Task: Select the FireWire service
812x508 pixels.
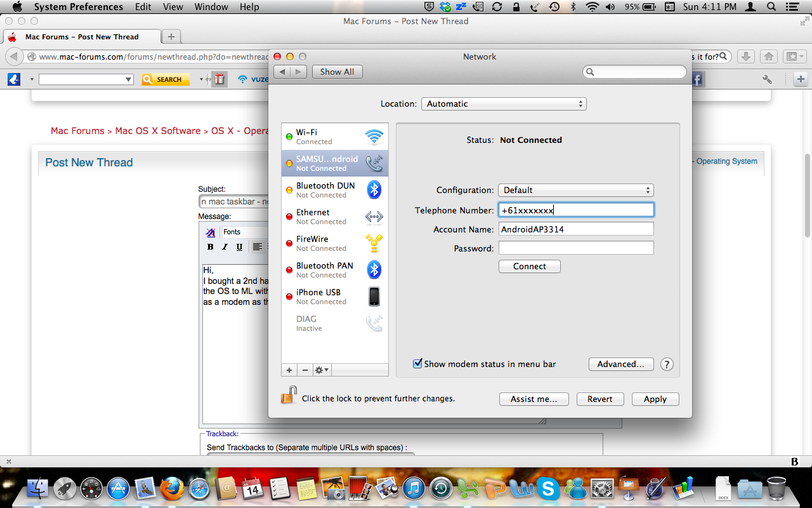Action: click(335, 243)
